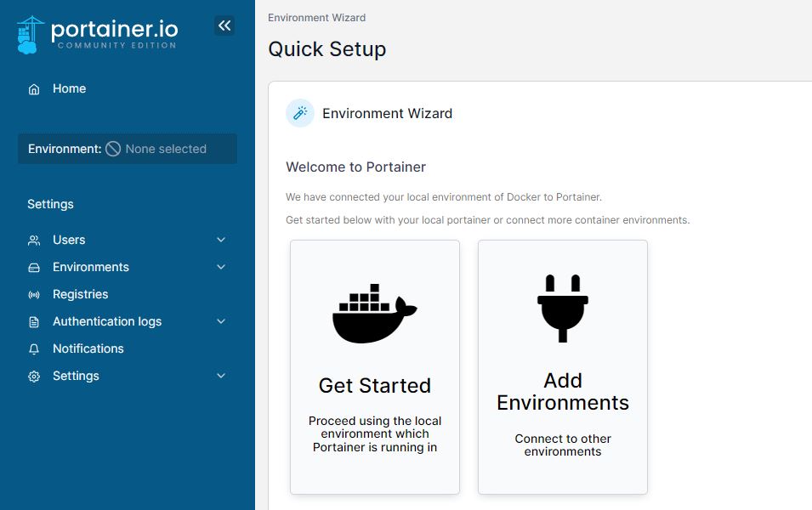Choose the Get Started card title
The height and width of the screenshot is (510, 812).
(374, 385)
